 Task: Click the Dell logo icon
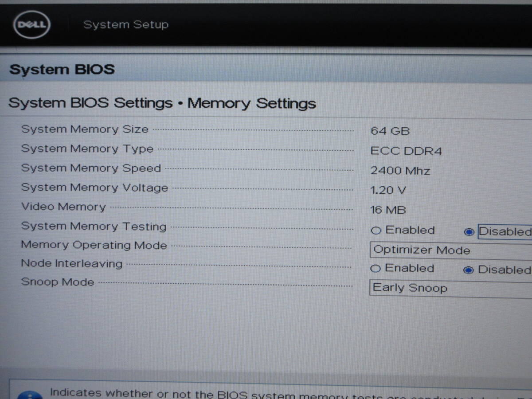(31, 25)
